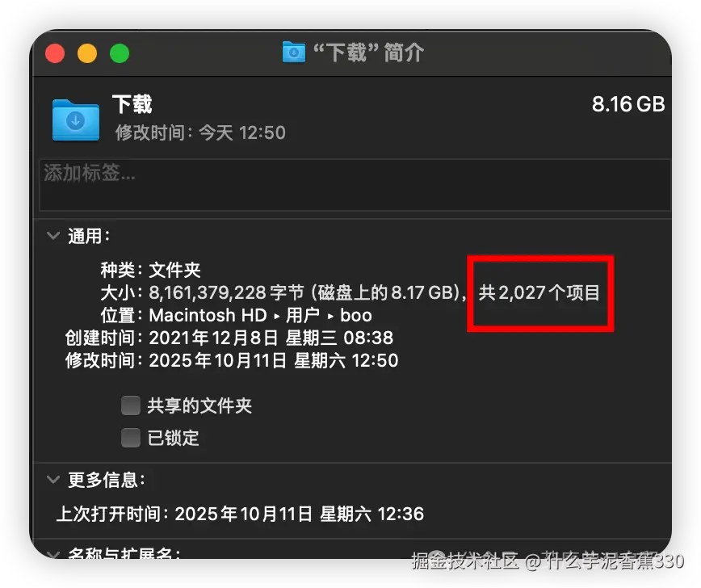Click Macintosh HD in location path
The image size is (701, 588).
(x=208, y=315)
